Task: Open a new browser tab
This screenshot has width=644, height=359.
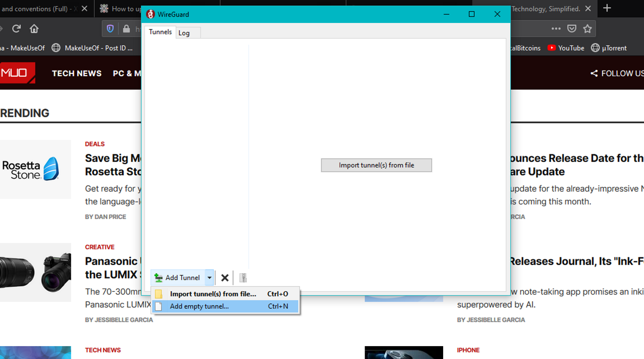Action: pos(607,8)
